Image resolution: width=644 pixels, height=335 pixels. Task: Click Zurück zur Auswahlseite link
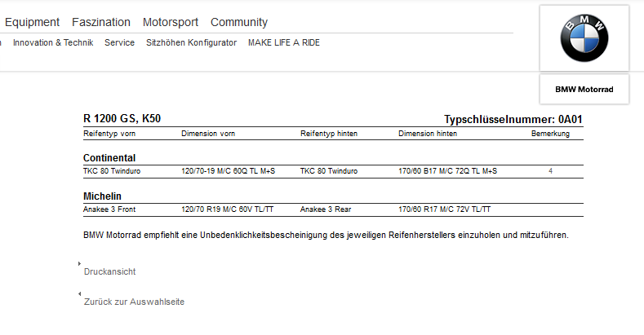pyautogui.click(x=134, y=302)
